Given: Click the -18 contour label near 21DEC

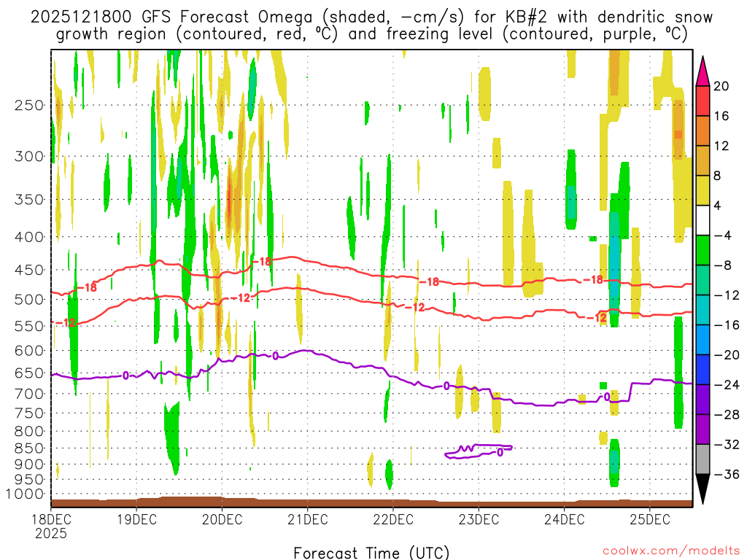Looking at the screenshot, I should click(x=262, y=262).
